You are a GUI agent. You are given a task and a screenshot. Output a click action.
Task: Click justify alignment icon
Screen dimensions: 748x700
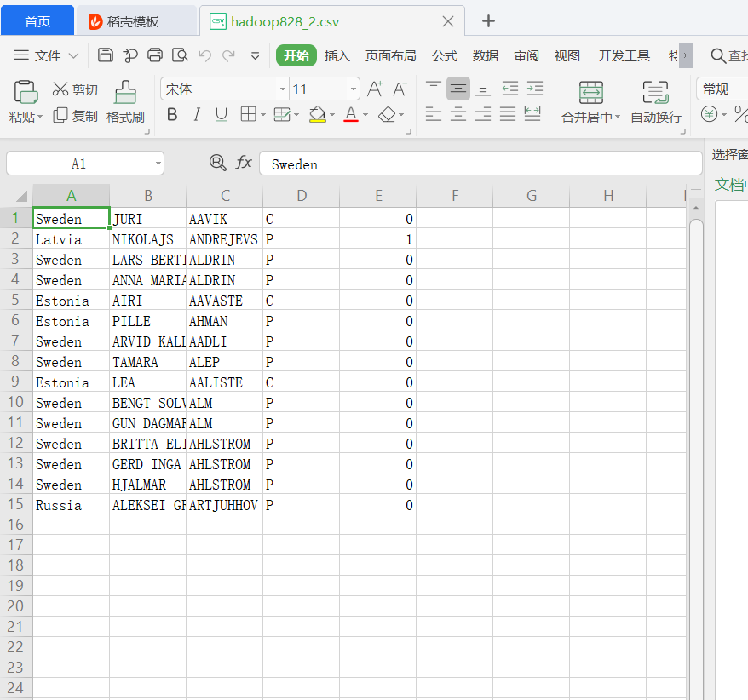(508, 114)
